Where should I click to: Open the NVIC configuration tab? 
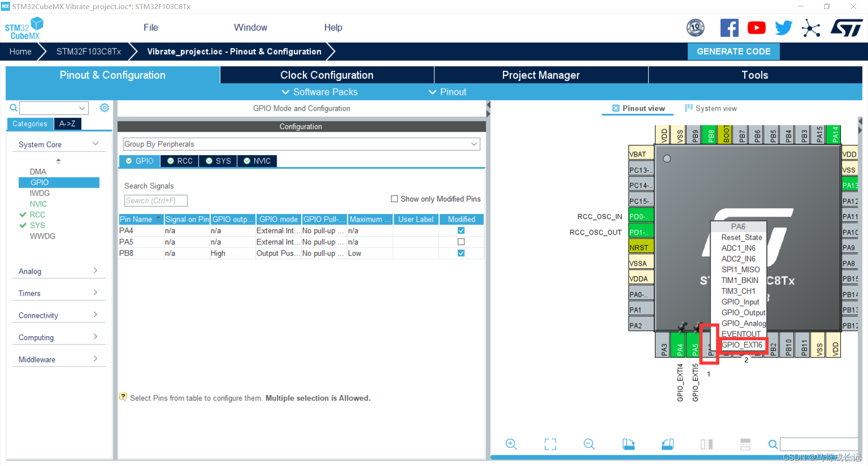pyautogui.click(x=257, y=161)
